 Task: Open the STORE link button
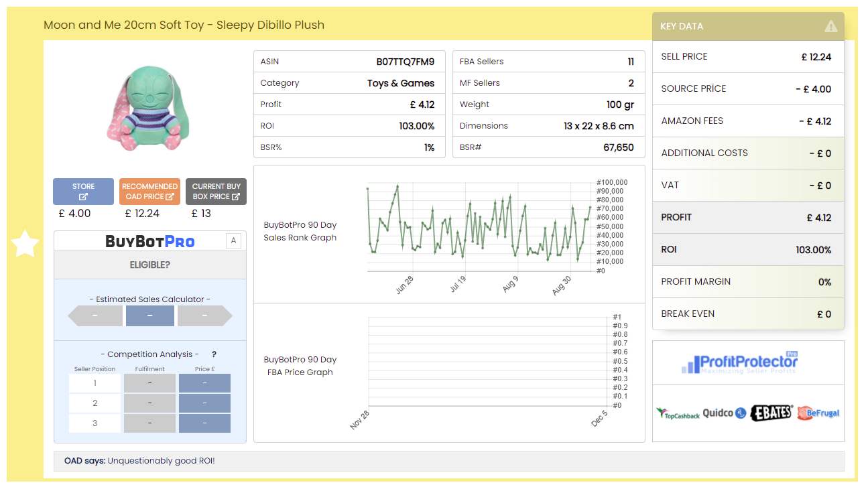coord(83,192)
